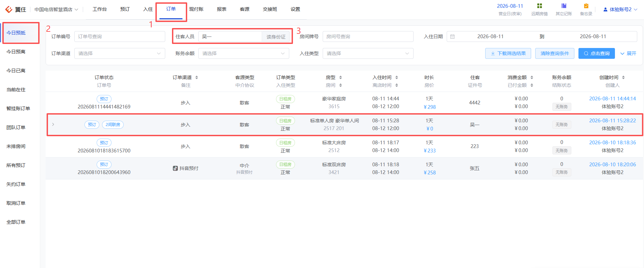Sort by 房型 column arrows

[341, 77]
